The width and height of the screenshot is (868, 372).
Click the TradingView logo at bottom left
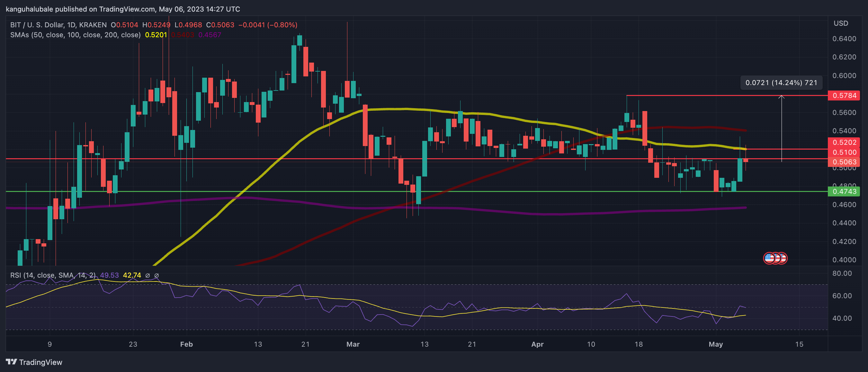click(x=34, y=362)
